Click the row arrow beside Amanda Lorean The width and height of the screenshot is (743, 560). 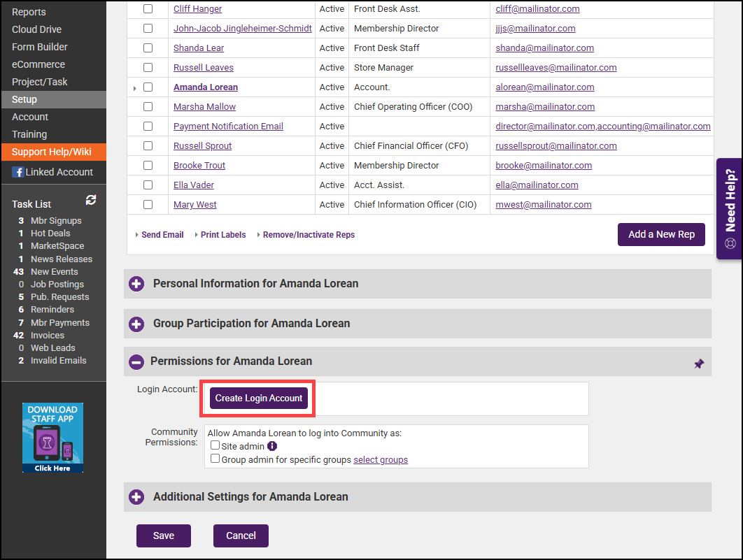(134, 88)
